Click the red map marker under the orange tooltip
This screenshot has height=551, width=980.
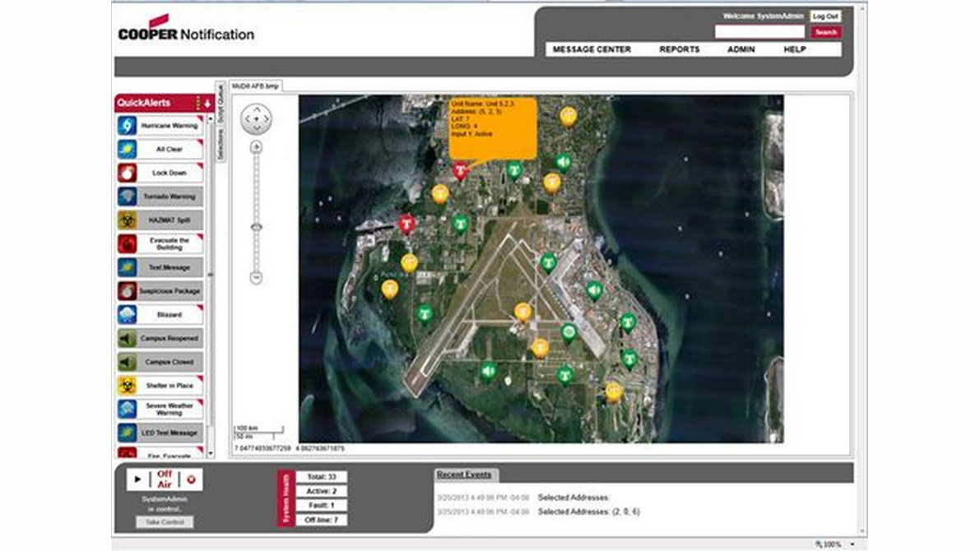tap(461, 170)
